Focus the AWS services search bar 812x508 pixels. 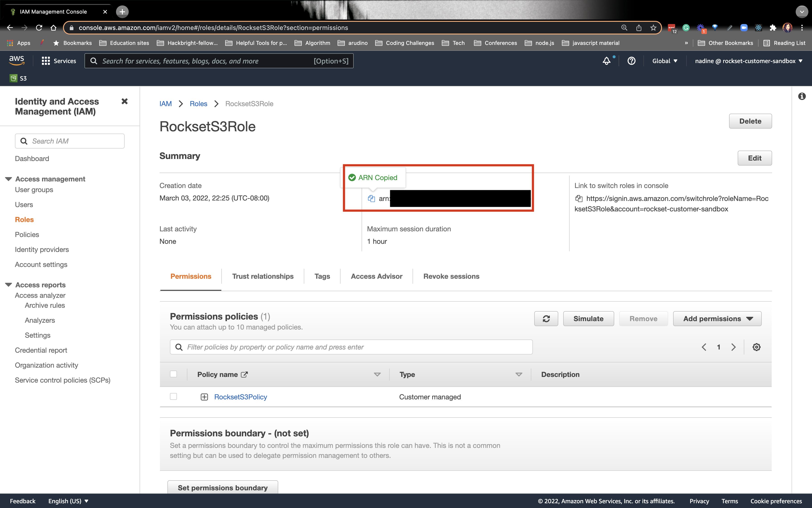point(219,61)
